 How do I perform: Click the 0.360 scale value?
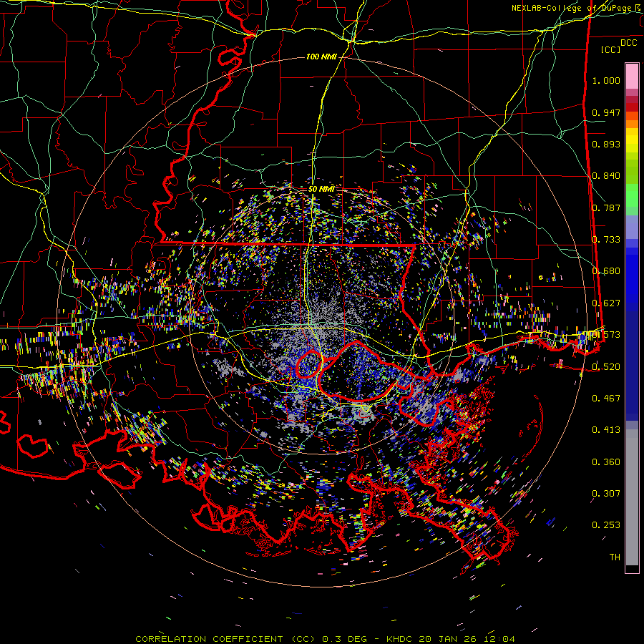[606, 462]
